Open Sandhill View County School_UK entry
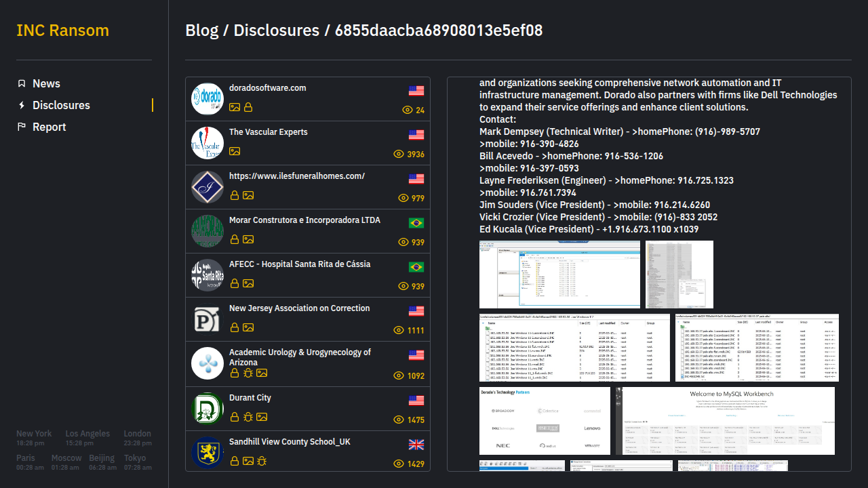 pyautogui.click(x=308, y=451)
